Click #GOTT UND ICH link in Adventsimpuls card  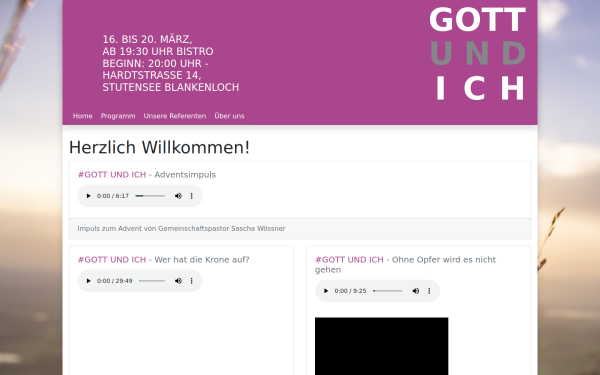click(112, 175)
